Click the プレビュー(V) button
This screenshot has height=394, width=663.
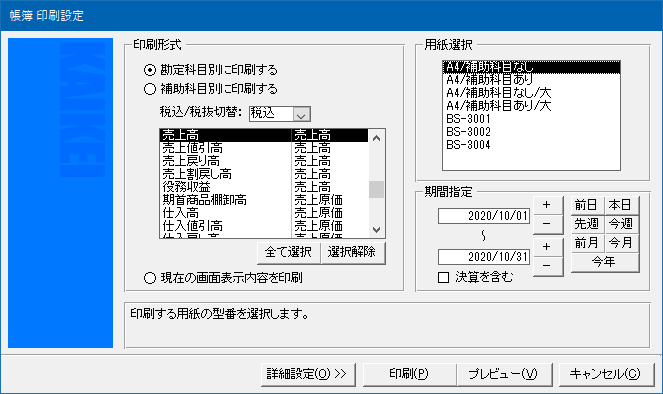[x=503, y=374]
